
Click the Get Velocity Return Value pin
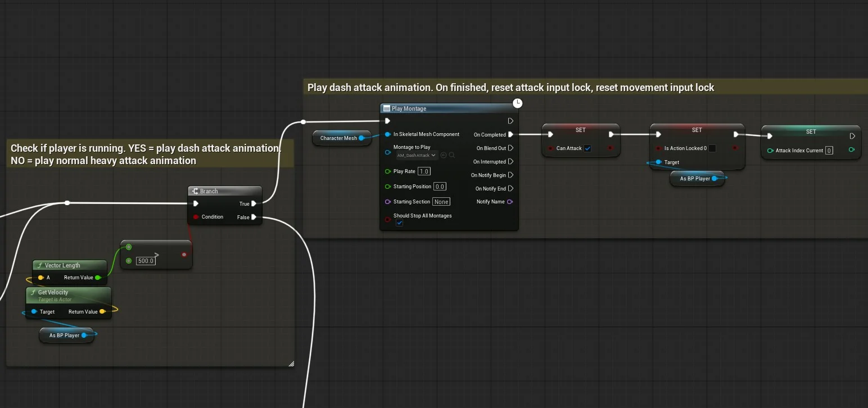[x=102, y=311]
